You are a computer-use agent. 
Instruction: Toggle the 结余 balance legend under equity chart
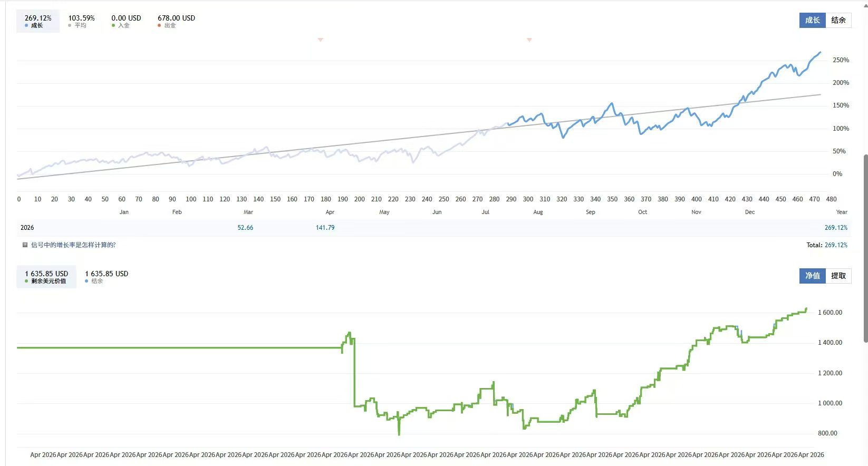(107, 277)
